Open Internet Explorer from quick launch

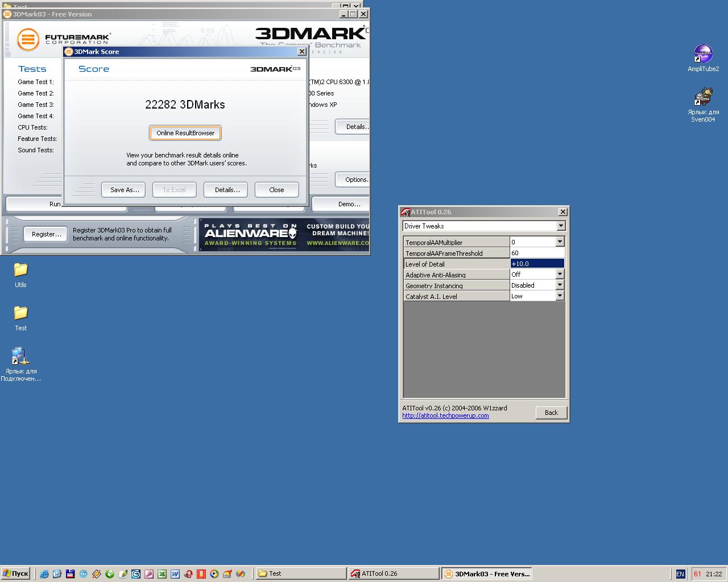click(44, 574)
